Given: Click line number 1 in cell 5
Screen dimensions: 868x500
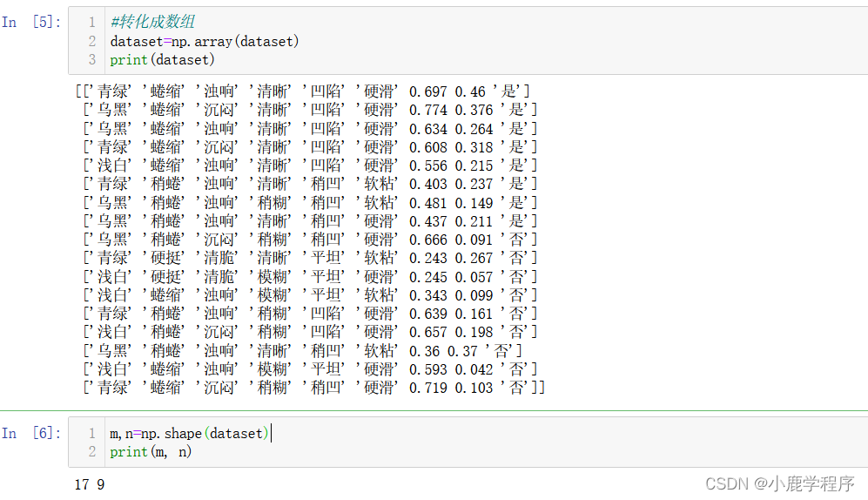Looking at the screenshot, I should click(x=92, y=22).
